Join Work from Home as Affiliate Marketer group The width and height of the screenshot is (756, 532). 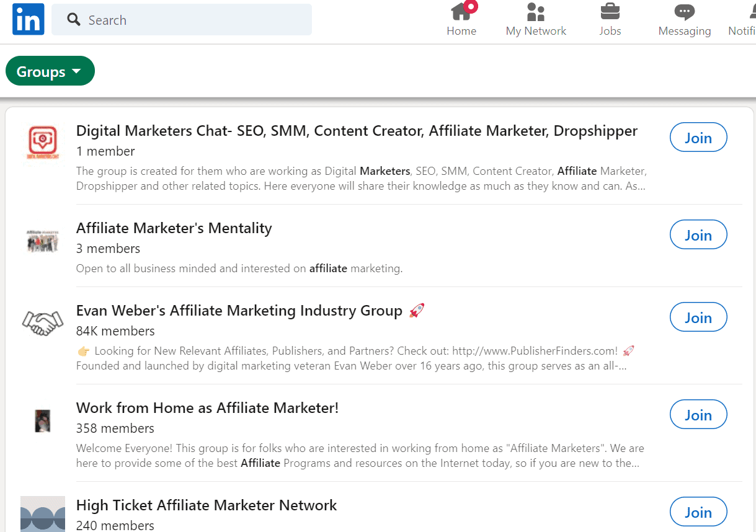[x=698, y=415]
